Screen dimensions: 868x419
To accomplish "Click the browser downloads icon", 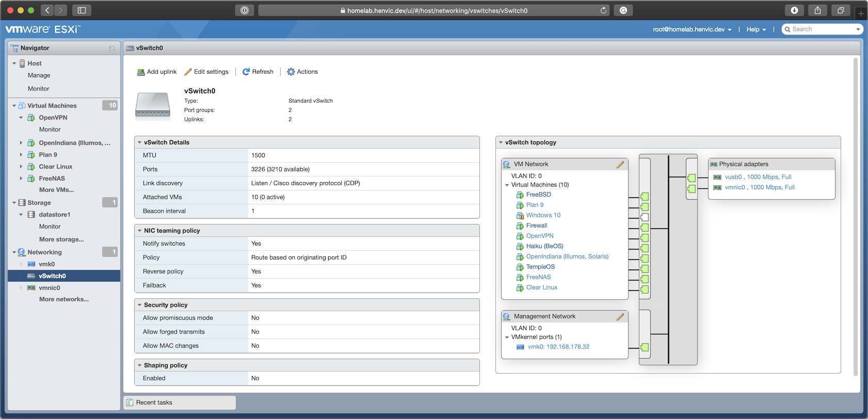I will tap(794, 10).
